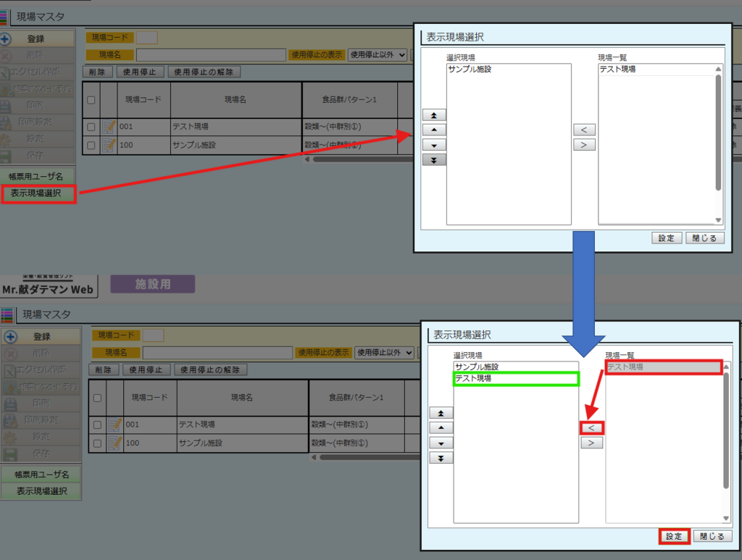Select the red-outlined 表示現場選択 sidebar item
The image size is (742, 560).
[38, 193]
